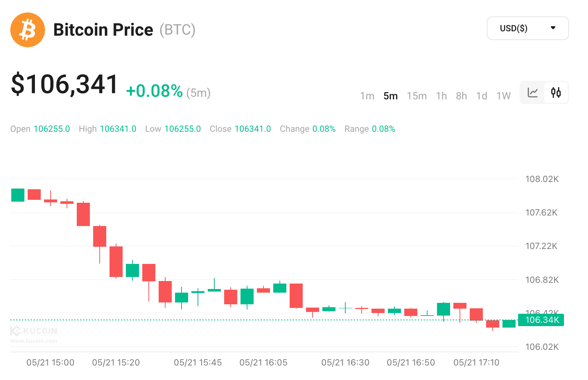Viewport: 588px width, 380px height.
Task: Click the 05/21 15:00 time axis label
Action: (x=50, y=363)
